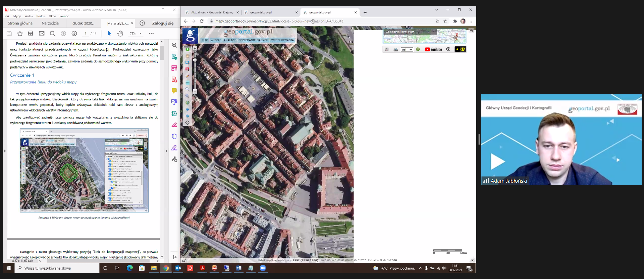
Task: Switch to Aktualności - Geoportal Krajowy tab
Action: pyautogui.click(x=212, y=12)
